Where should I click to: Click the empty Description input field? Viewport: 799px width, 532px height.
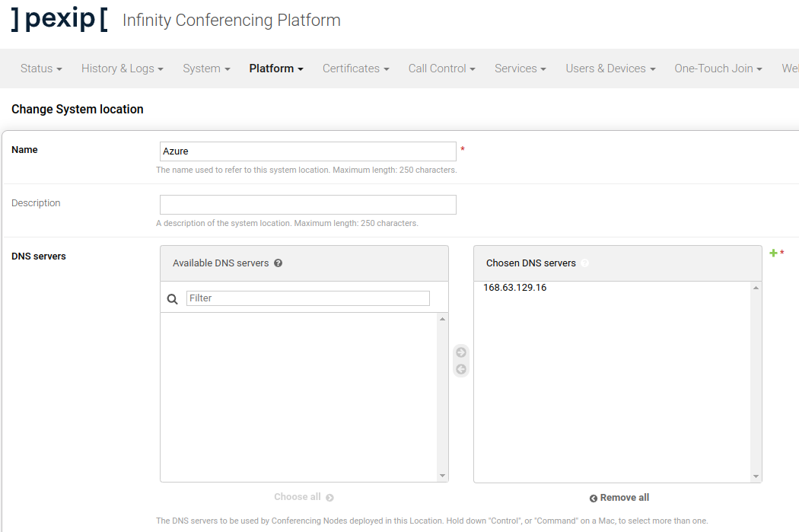coord(307,205)
